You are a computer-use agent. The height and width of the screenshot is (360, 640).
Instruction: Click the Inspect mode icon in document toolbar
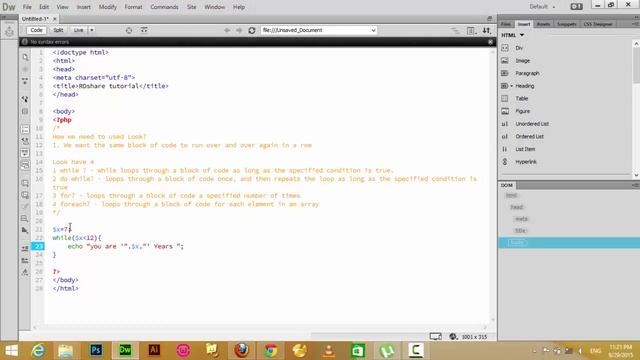pyautogui.click(x=129, y=30)
